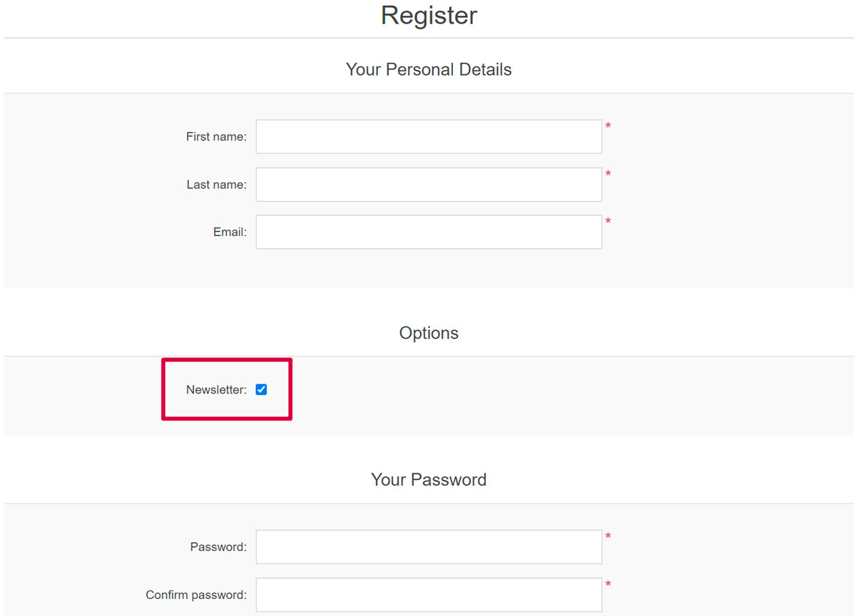Click the "Your Password" section heading
This screenshot has height=616, width=856.
pos(429,480)
